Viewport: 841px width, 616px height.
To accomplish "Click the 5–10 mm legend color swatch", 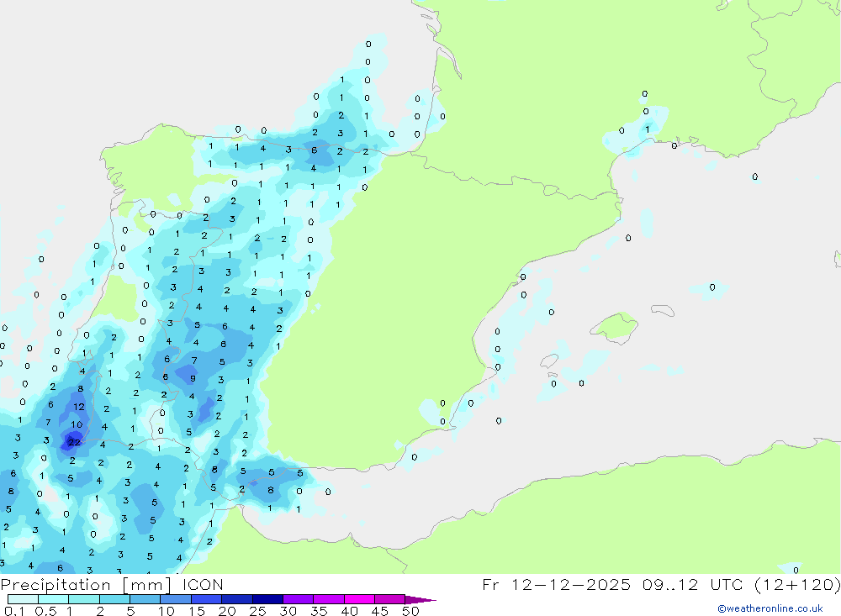I will [145, 599].
